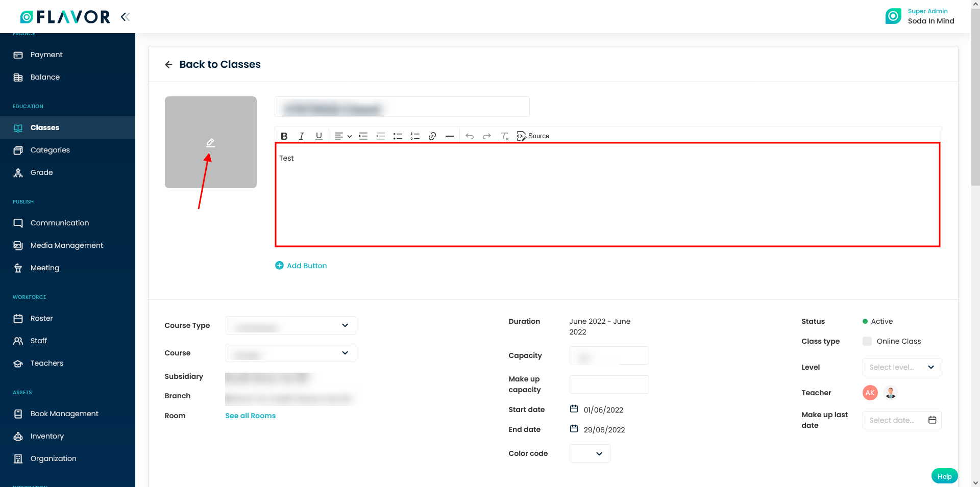
Task: Open Make up last date picker
Action: point(902,420)
